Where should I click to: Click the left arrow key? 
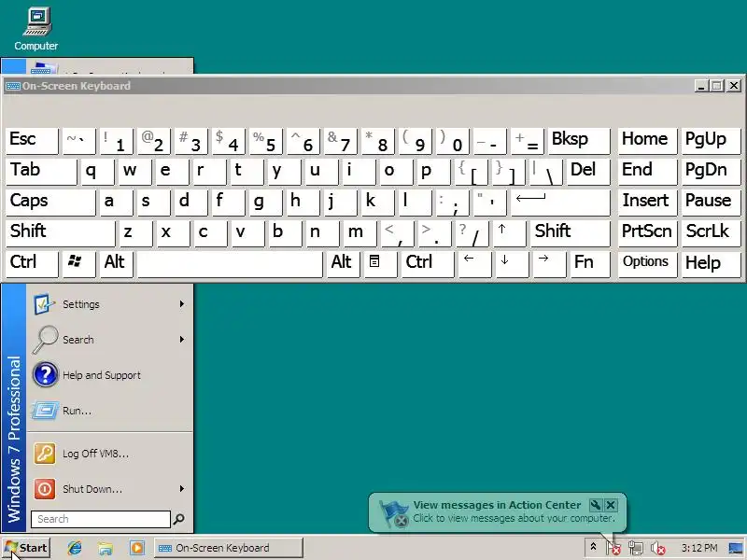[474, 263]
